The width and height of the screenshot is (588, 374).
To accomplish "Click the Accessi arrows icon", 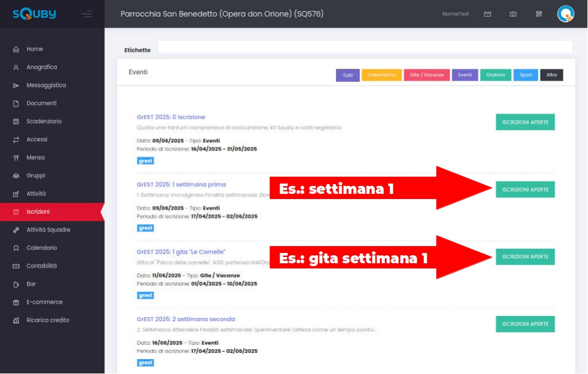I will tap(16, 140).
